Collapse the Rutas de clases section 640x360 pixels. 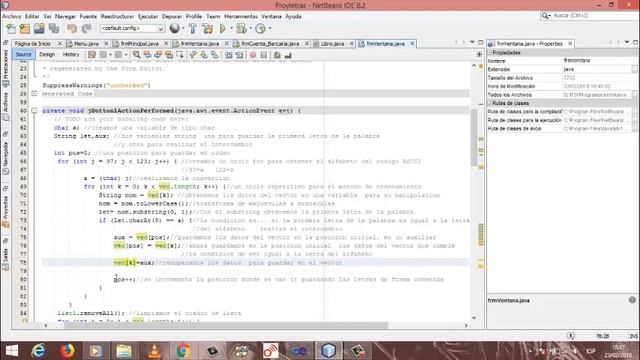click(x=490, y=103)
